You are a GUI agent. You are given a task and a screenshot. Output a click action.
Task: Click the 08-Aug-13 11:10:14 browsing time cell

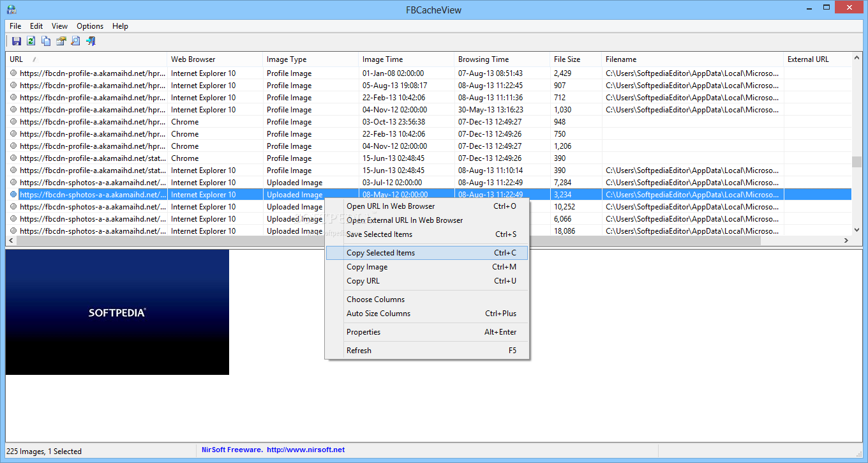pos(490,171)
